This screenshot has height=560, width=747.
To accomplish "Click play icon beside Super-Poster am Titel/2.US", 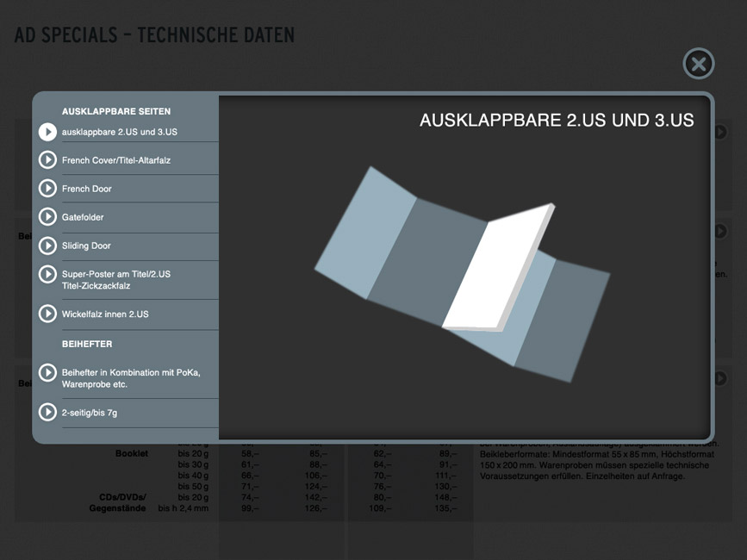I will pyautogui.click(x=47, y=274).
